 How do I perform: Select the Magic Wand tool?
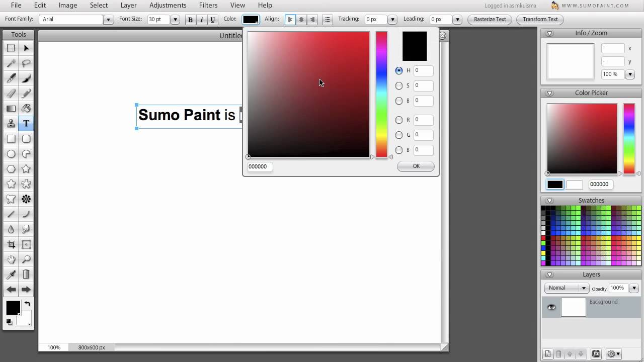(x=11, y=63)
